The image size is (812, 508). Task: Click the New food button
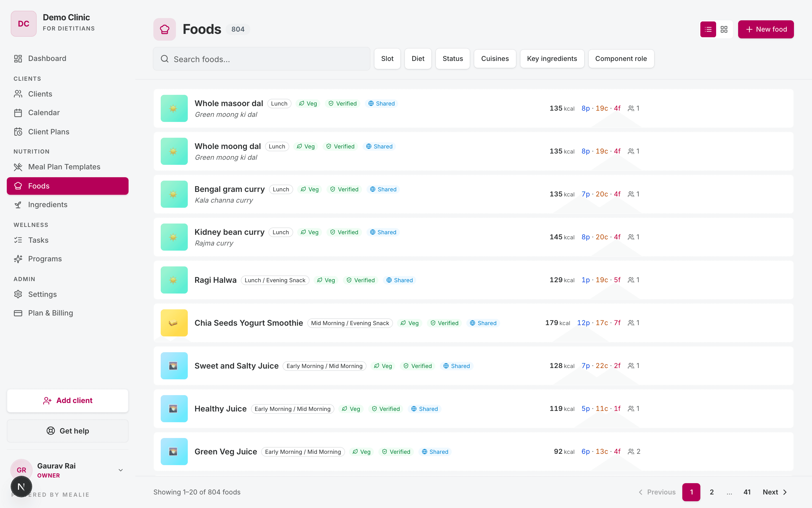point(766,29)
